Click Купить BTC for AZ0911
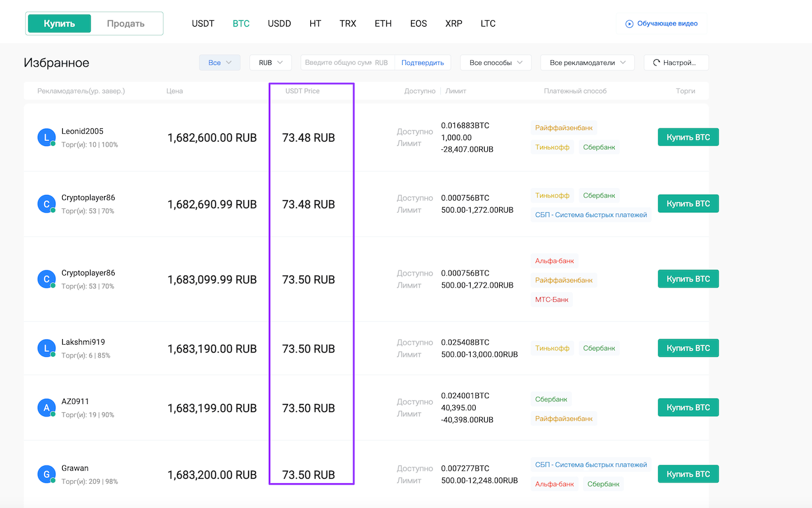The width and height of the screenshot is (812, 508). 688,407
